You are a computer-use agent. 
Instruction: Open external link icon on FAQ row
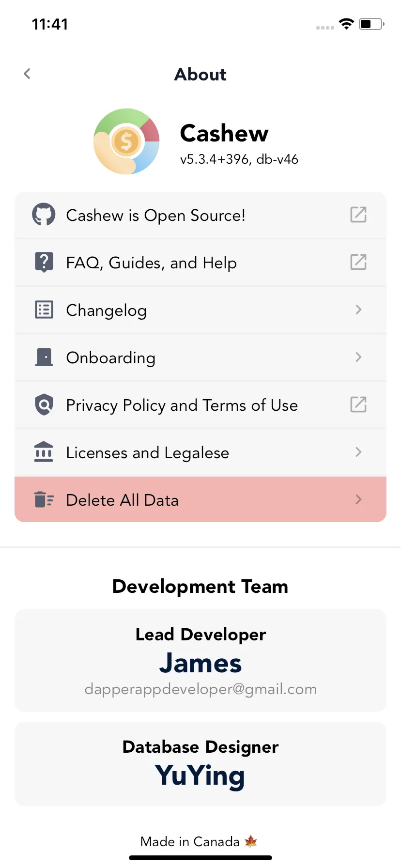(x=358, y=262)
